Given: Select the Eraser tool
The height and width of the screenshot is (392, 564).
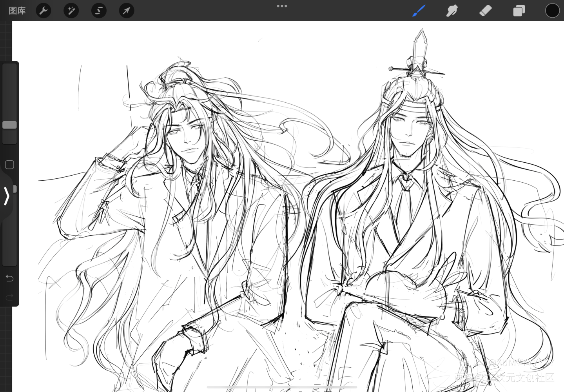Looking at the screenshot, I should point(485,11).
